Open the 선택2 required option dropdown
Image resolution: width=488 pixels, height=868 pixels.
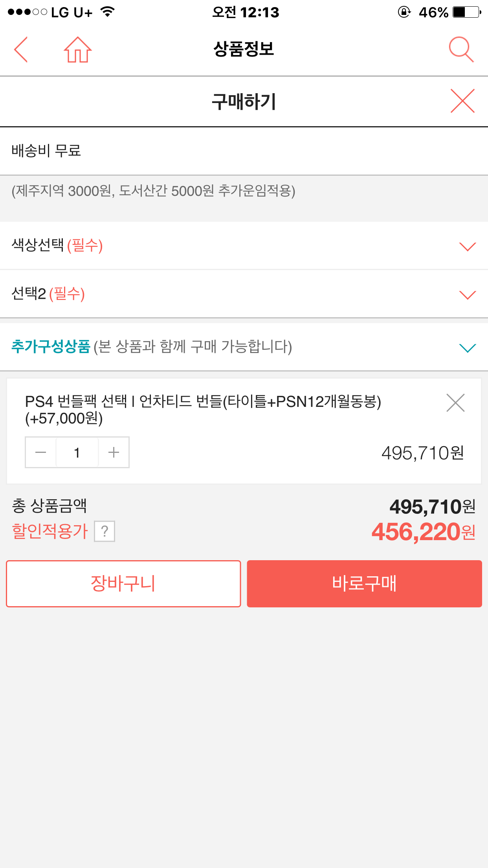[x=467, y=294]
